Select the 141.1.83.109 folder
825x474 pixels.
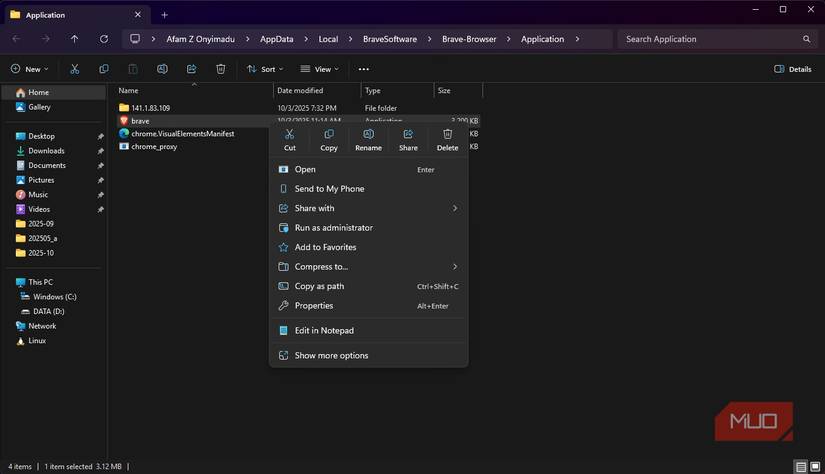coord(144,108)
